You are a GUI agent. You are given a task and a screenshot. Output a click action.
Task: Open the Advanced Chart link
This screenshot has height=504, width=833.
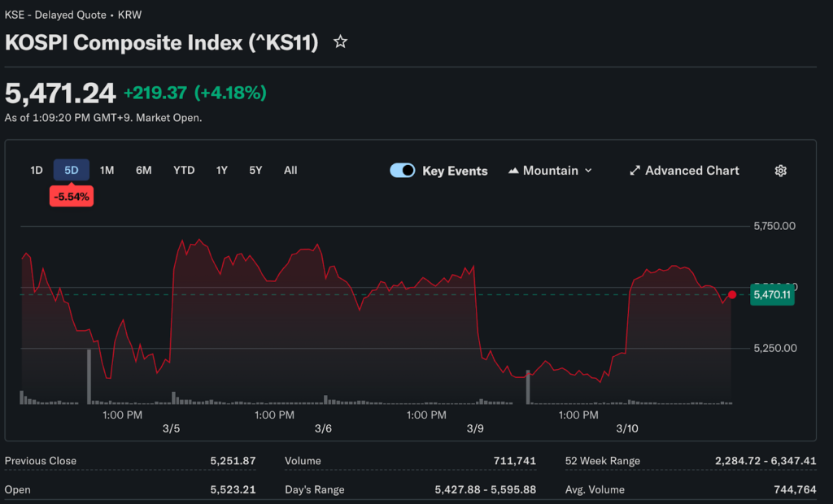click(691, 171)
